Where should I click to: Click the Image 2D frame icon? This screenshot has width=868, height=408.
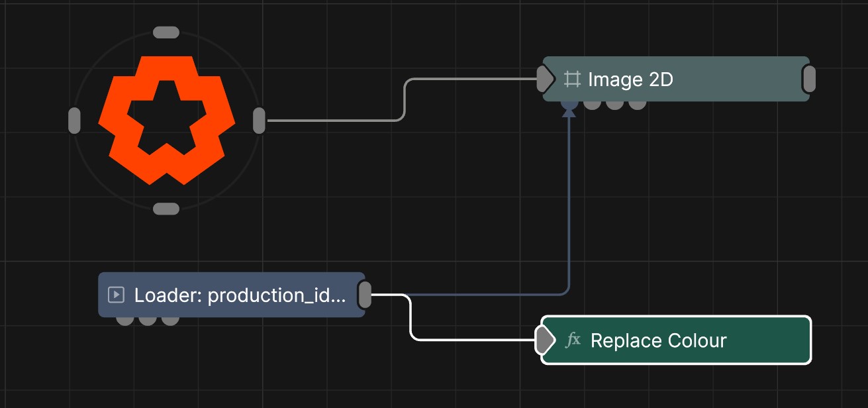click(571, 79)
